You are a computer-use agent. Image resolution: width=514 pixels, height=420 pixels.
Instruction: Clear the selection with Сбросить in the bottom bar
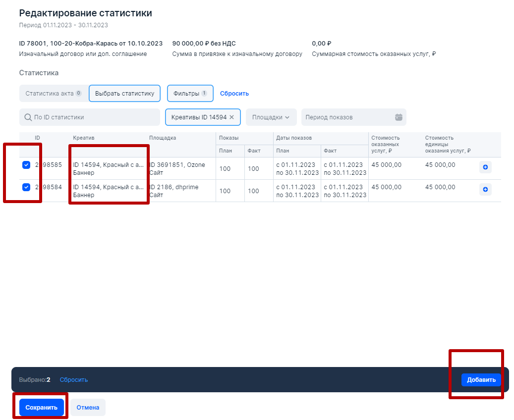pos(74,380)
